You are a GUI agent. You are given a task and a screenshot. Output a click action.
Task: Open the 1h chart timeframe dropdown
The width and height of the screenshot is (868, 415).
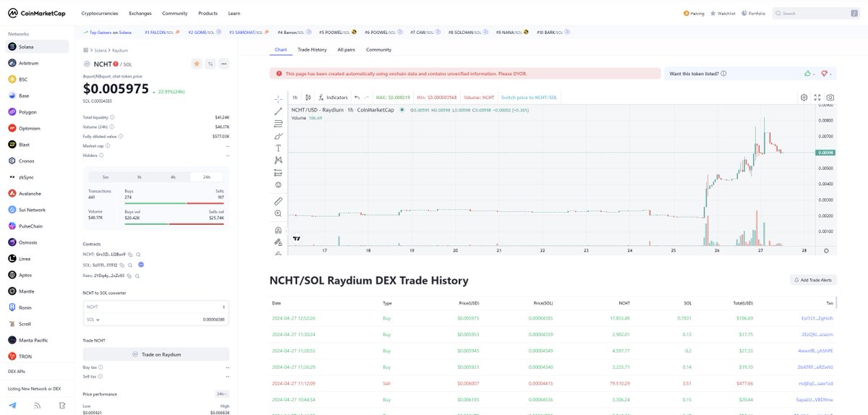click(295, 97)
